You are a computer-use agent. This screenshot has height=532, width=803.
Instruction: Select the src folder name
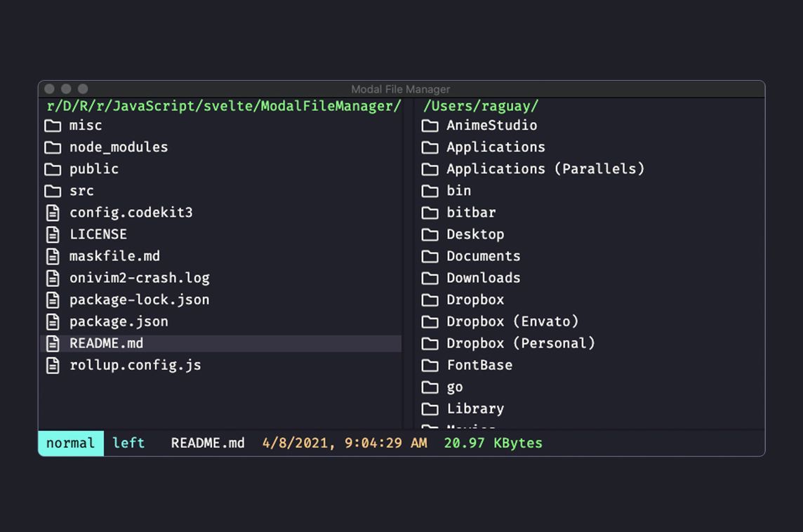coord(82,191)
